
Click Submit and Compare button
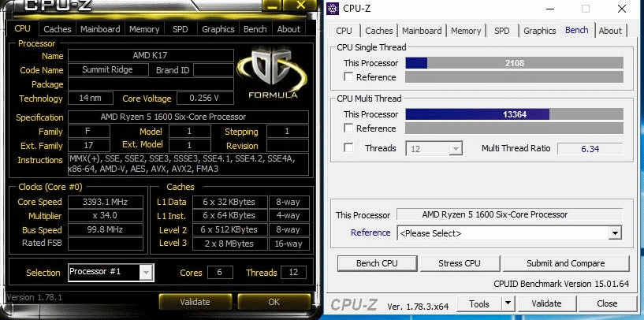point(565,263)
